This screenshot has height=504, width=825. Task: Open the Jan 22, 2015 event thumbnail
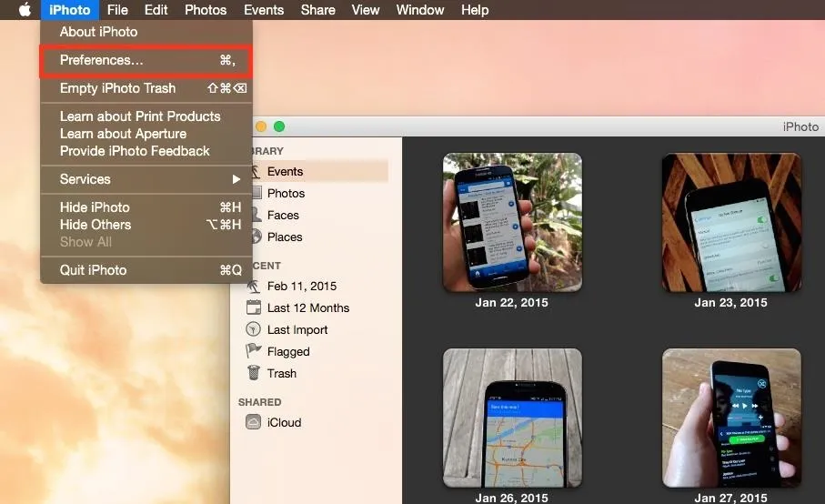coord(512,222)
